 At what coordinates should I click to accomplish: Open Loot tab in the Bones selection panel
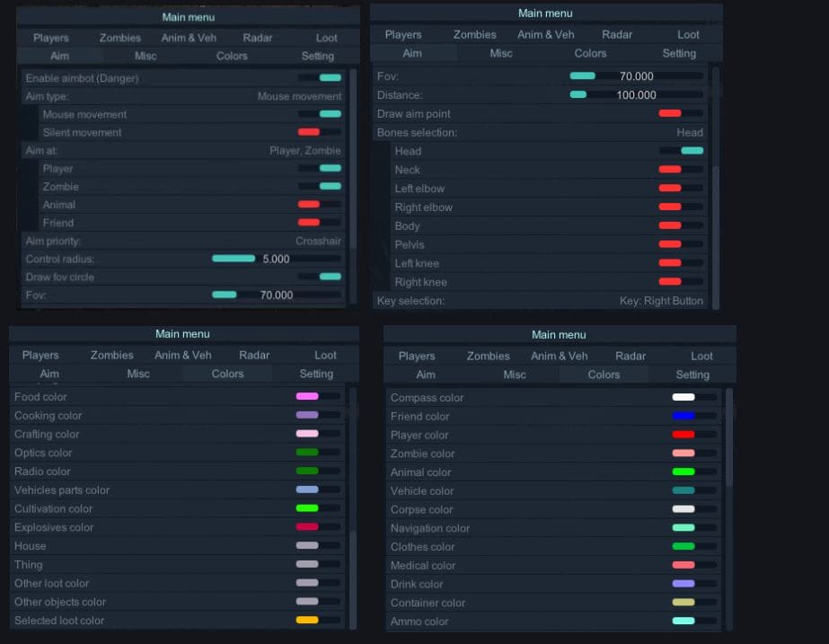tap(688, 34)
